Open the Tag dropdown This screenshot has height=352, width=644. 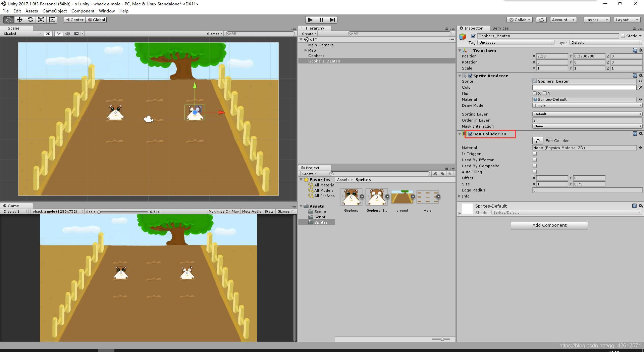point(516,43)
